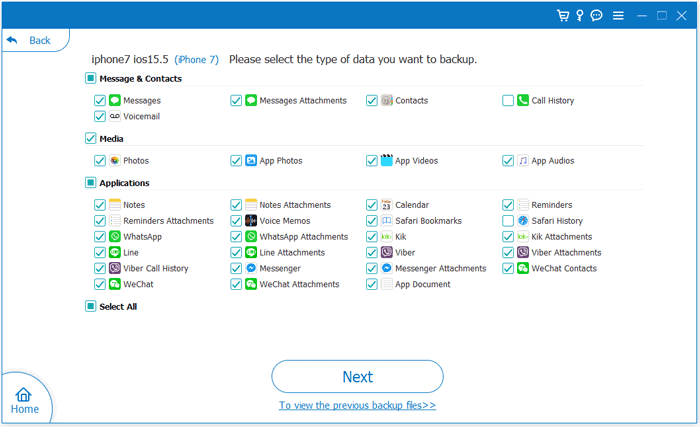Screen dimensions: 700x427
Task: Click the Voice Memos icon
Action: click(251, 221)
